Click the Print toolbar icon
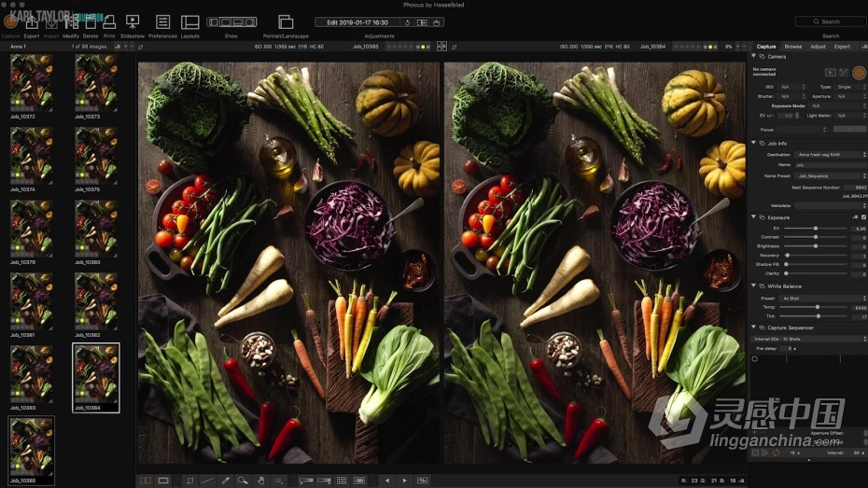The image size is (868, 488). pyautogui.click(x=109, y=22)
